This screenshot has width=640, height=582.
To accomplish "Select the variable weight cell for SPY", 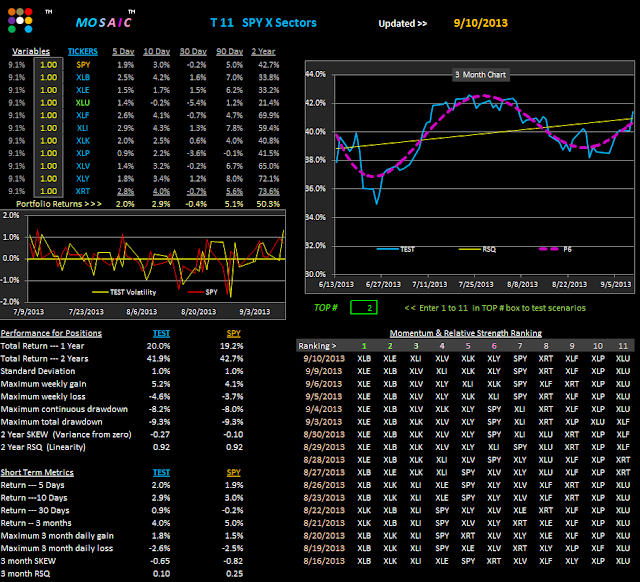I will click(47, 64).
